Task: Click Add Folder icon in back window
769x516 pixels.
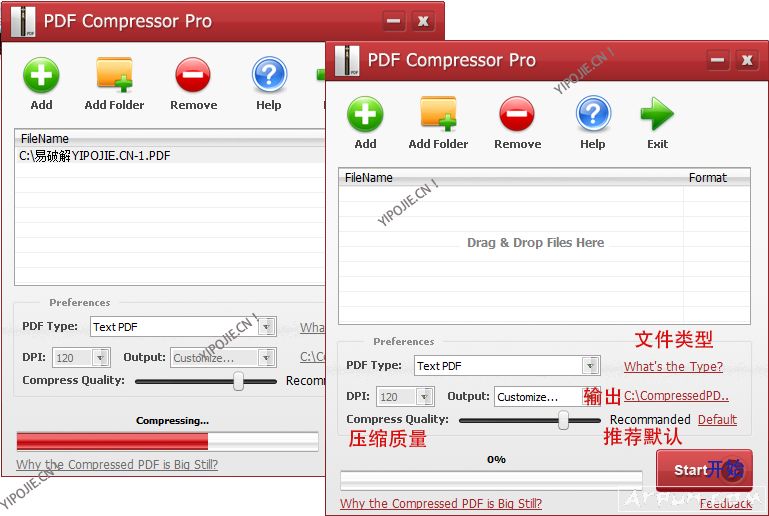Action: point(115,75)
